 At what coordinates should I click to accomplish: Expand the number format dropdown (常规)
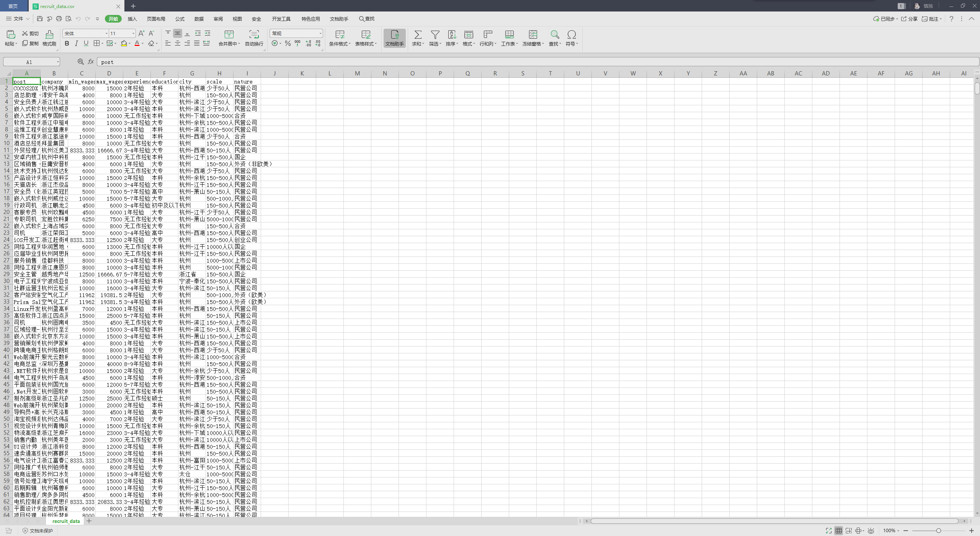pos(320,34)
